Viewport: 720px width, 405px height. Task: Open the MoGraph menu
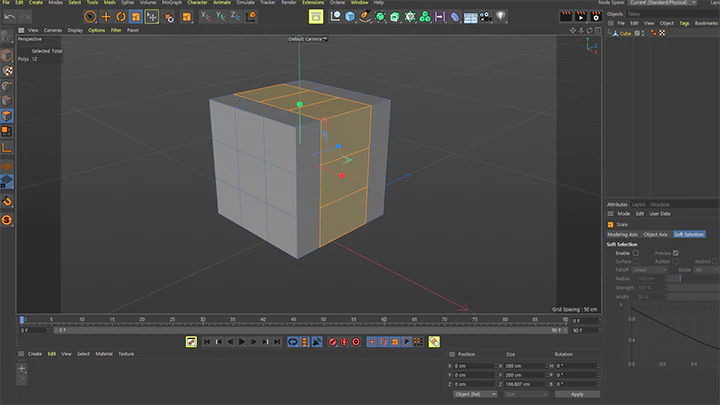click(172, 2)
